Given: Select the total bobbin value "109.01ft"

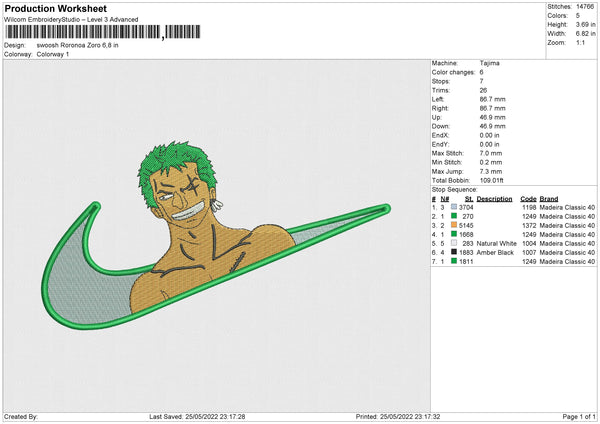Looking at the screenshot, I should (x=491, y=180).
